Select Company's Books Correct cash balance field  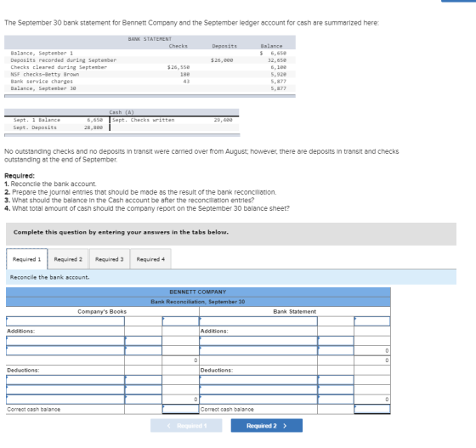180,409
